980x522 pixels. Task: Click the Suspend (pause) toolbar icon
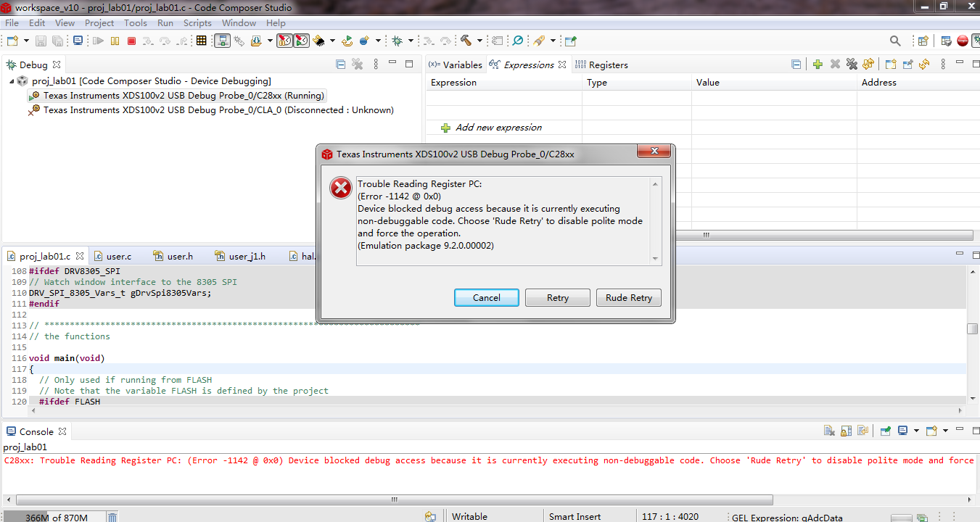[115, 41]
